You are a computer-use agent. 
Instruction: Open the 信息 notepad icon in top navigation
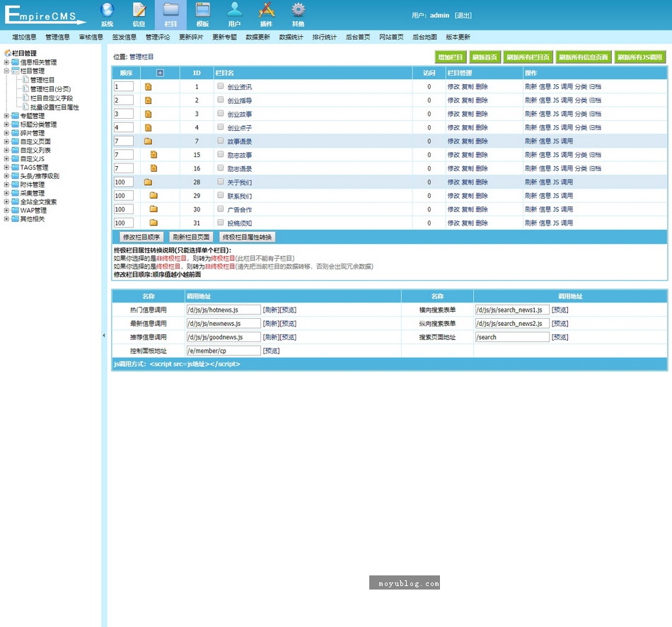coord(139,10)
